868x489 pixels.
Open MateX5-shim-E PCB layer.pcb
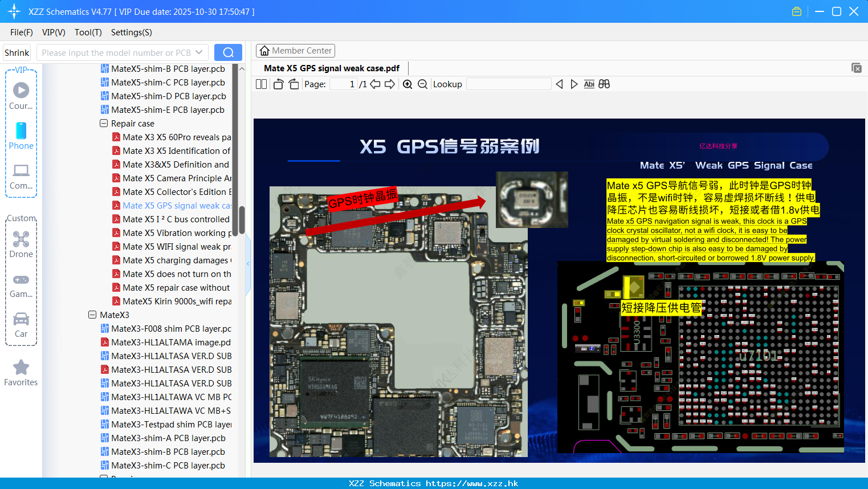click(168, 109)
